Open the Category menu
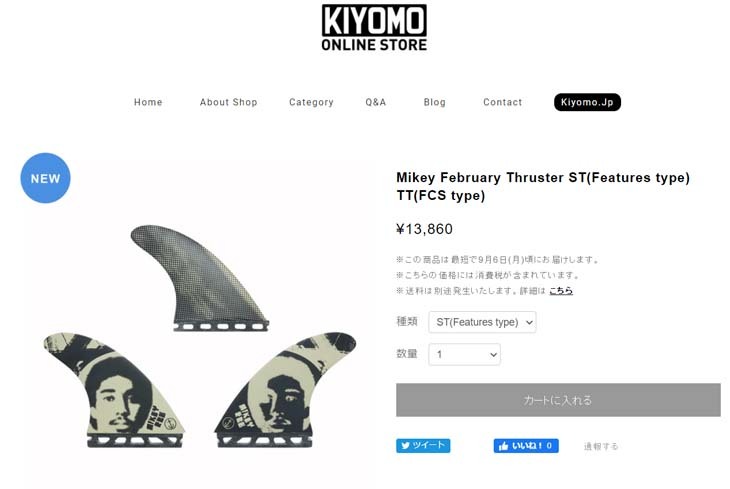This screenshot has height=489, width=730. pyautogui.click(x=311, y=102)
